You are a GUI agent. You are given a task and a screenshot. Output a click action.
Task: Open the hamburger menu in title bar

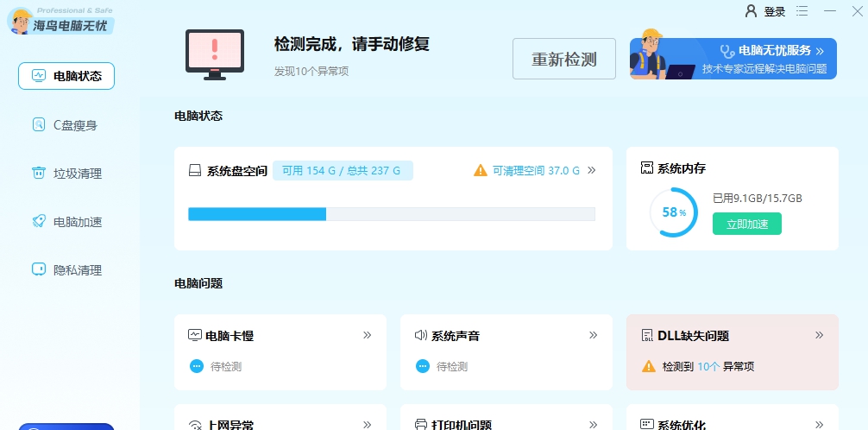pos(802,11)
